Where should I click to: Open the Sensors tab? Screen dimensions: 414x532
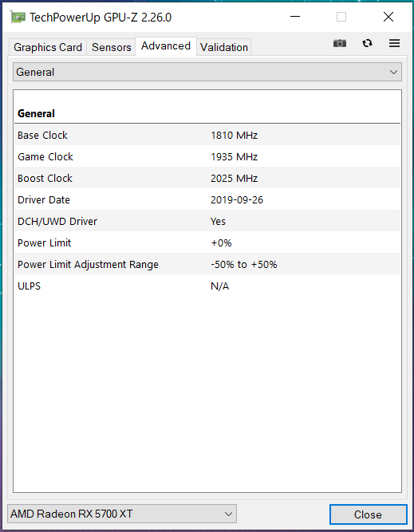tap(112, 47)
